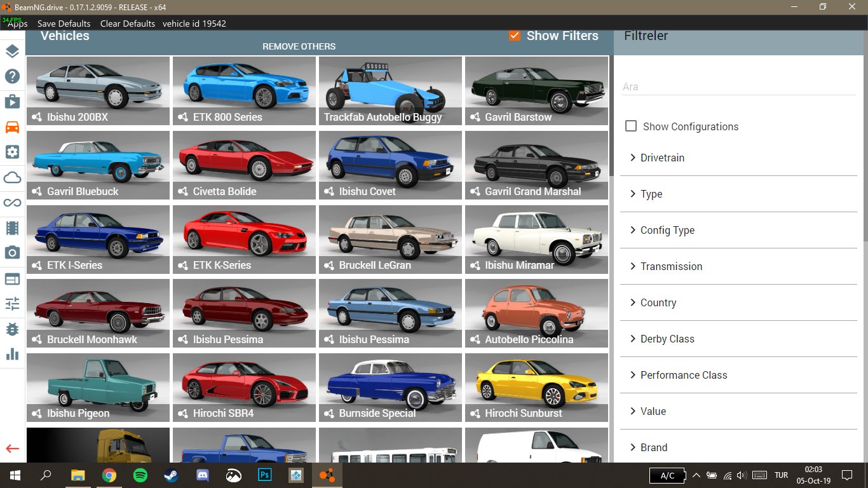Click the bug Debug icon in sidebar
The image size is (868, 488).
click(x=12, y=329)
